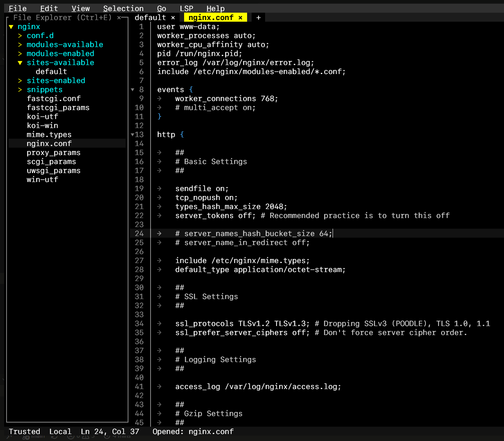Image resolution: width=504 pixels, height=441 pixels.
Task: Open the Help menu
Action: pos(215,9)
